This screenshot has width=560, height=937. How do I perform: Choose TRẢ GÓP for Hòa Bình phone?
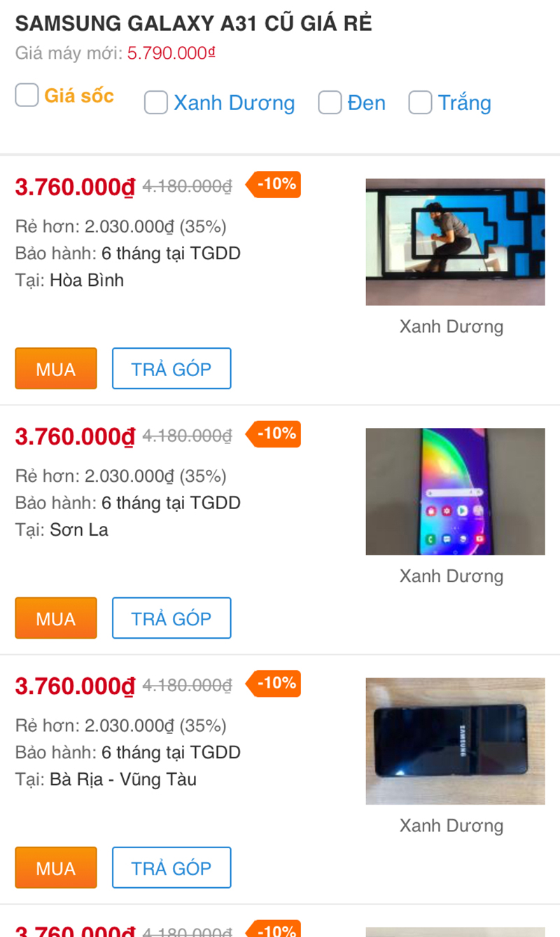coord(171,368)
